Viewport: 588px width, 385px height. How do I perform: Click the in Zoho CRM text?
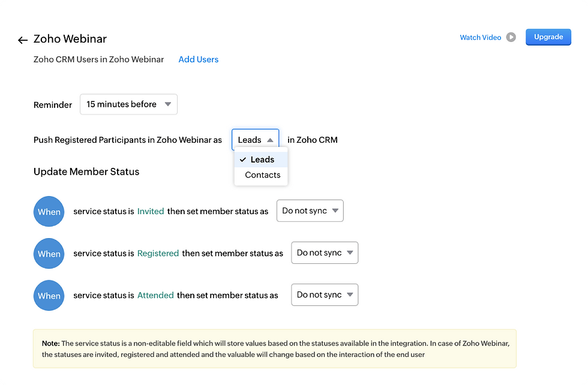[313, 140]
